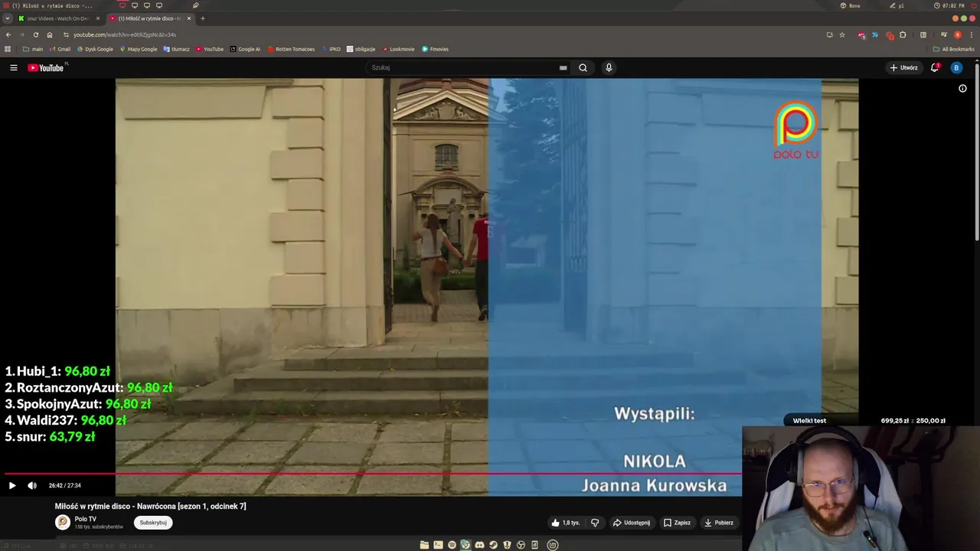View site information icon in address bar

pos(66,34)
